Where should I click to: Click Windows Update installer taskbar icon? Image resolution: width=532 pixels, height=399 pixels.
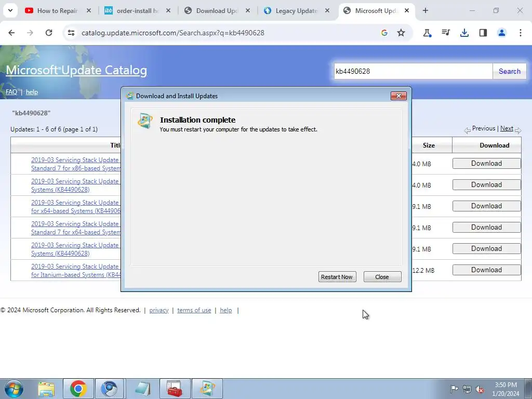(x=207, y=389)
